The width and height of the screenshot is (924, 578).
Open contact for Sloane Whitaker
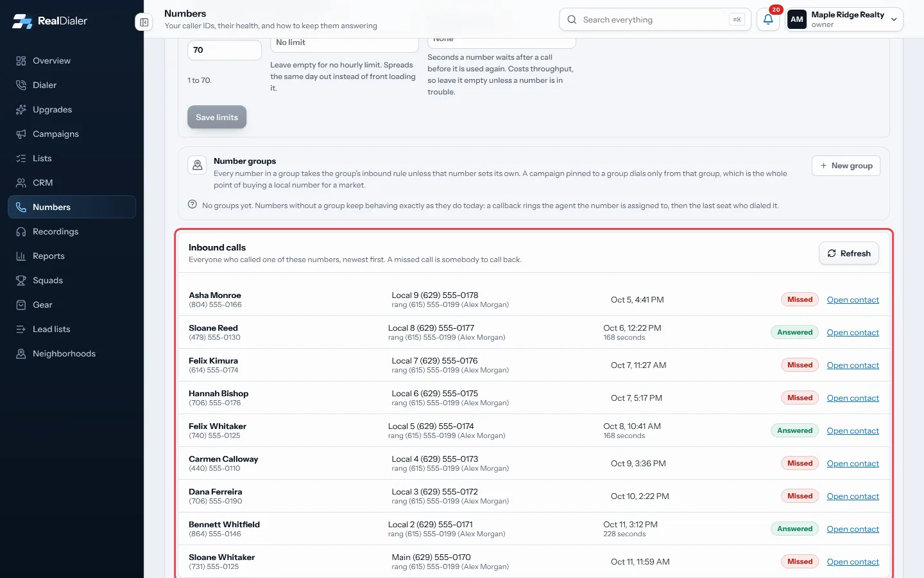click(853, 562)
